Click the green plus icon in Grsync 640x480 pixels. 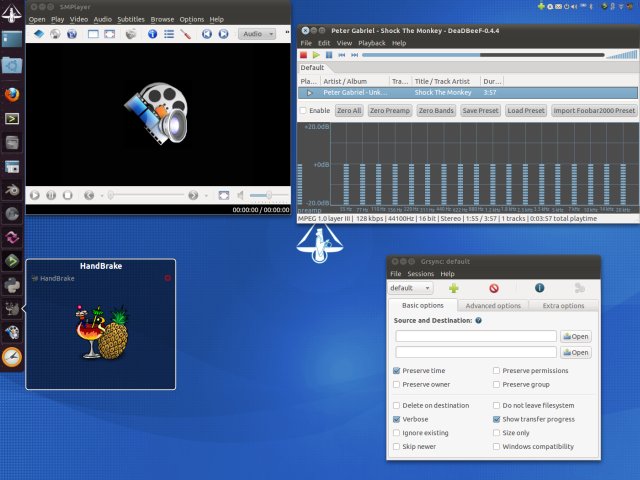tap(453, 288)
